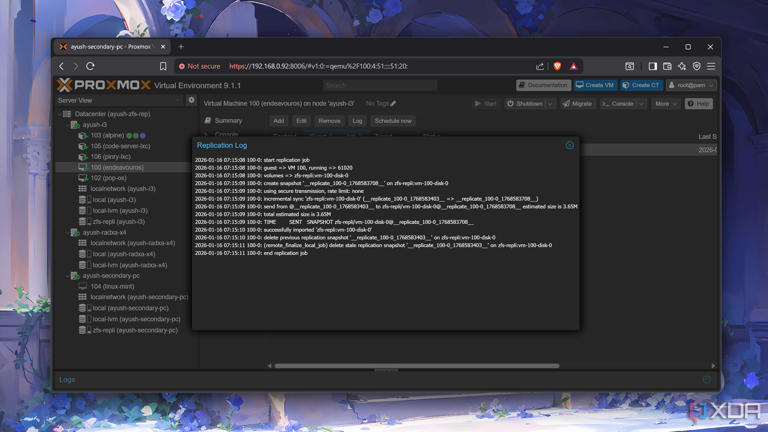Open the Brave Wallet icon

click(667, 66)
